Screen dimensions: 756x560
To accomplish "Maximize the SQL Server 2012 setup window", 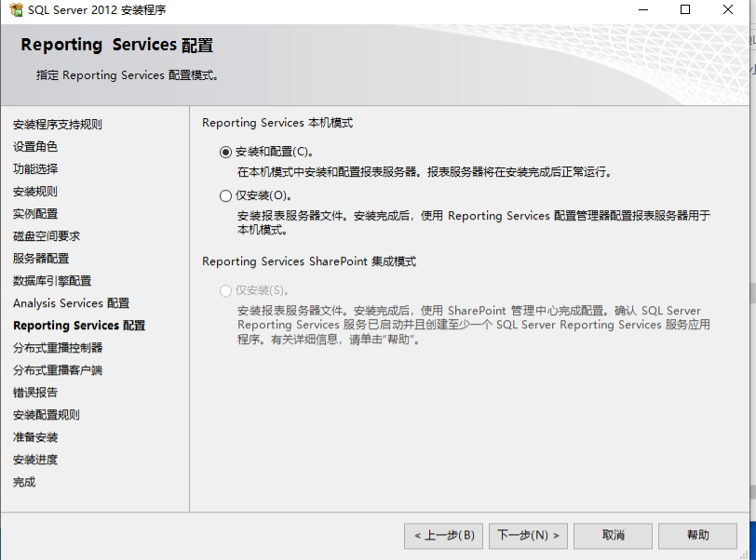I will [x=685, y=9].
